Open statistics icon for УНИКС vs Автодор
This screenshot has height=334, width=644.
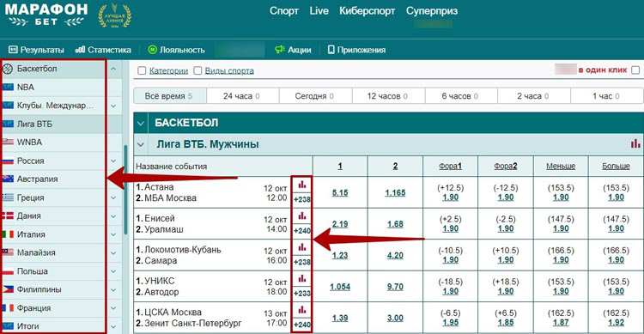pyautogui.click(x=302, y=278)
